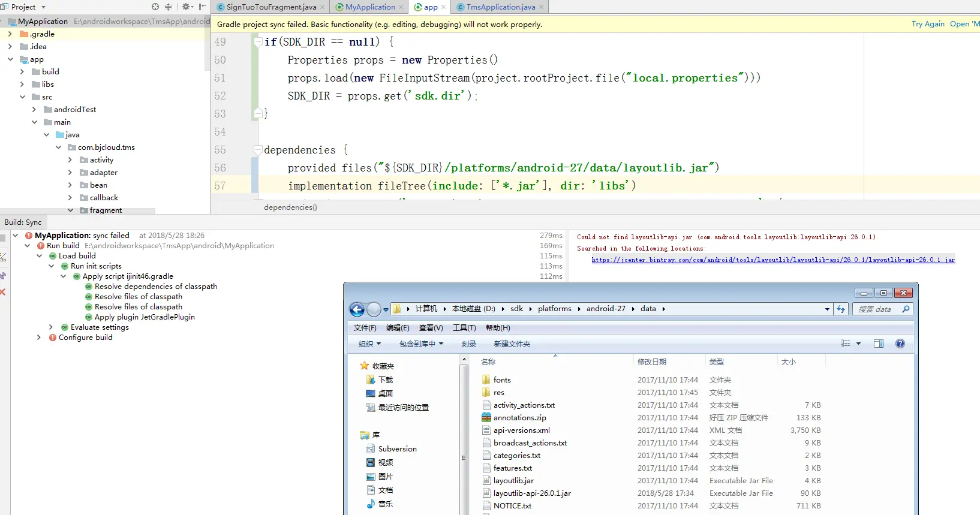Close the app editor tab

[x=443, y=7]
